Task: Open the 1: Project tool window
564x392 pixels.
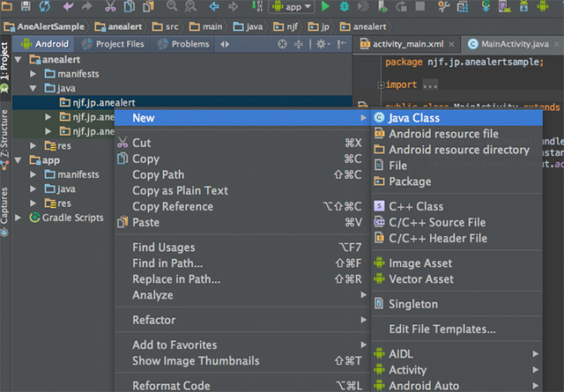Action: click(x=4, y=67)
